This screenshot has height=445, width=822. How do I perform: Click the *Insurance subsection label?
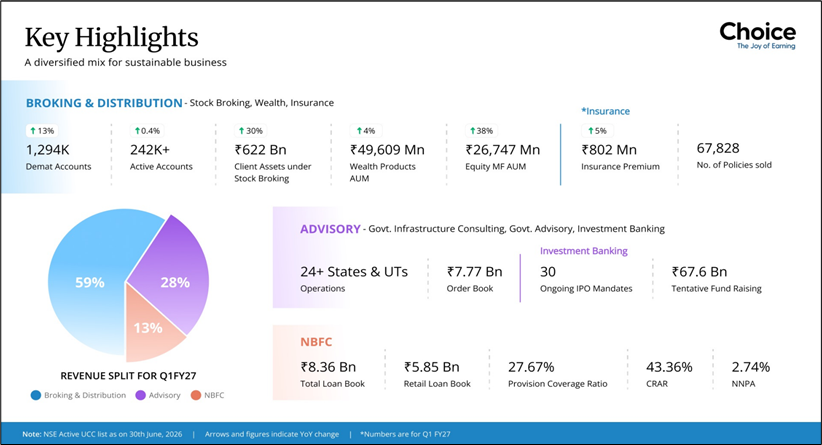point(605,111)
